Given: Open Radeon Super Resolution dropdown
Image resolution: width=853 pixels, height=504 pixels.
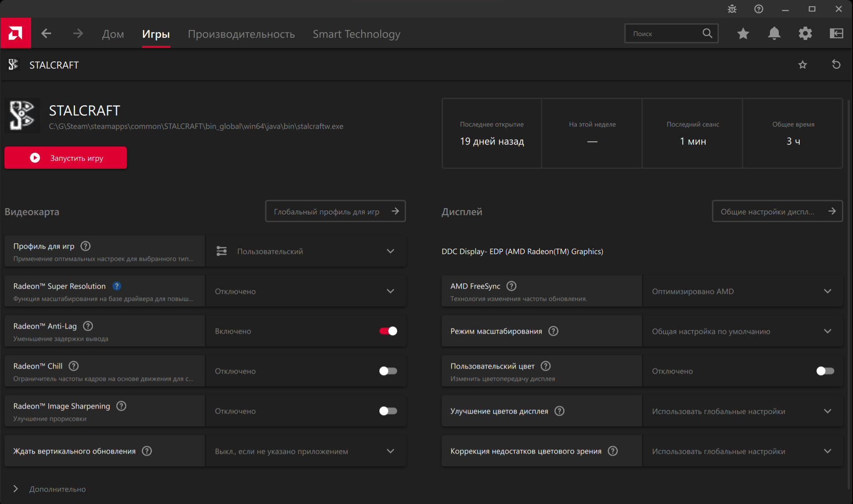Looking at the screenshot, I should 306,291.
